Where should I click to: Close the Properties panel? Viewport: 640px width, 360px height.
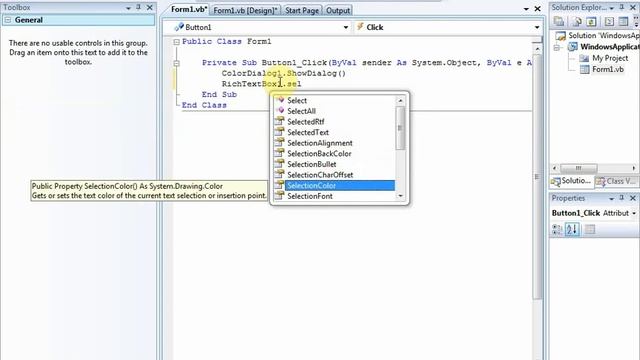(633, 198)
